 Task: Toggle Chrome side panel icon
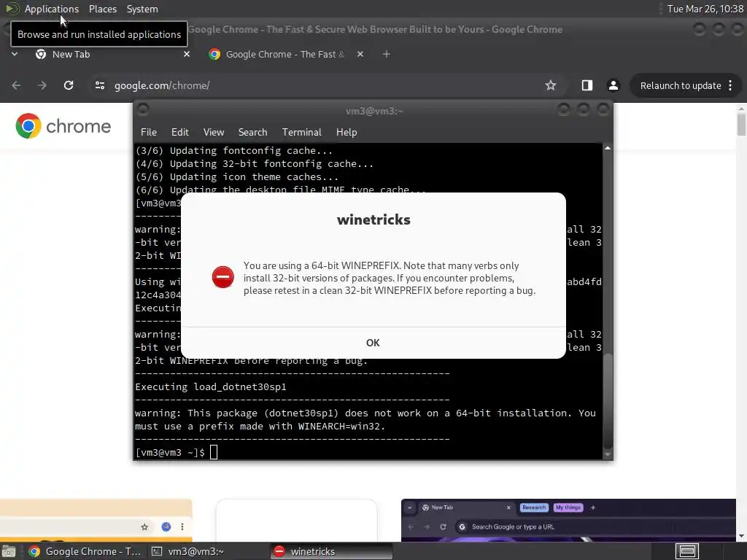587,86
